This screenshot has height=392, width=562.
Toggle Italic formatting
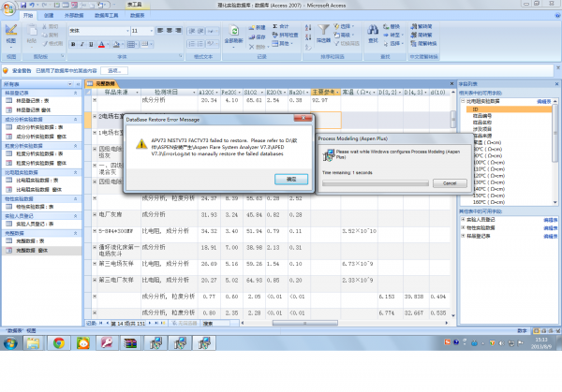click(x=82, y=44)
